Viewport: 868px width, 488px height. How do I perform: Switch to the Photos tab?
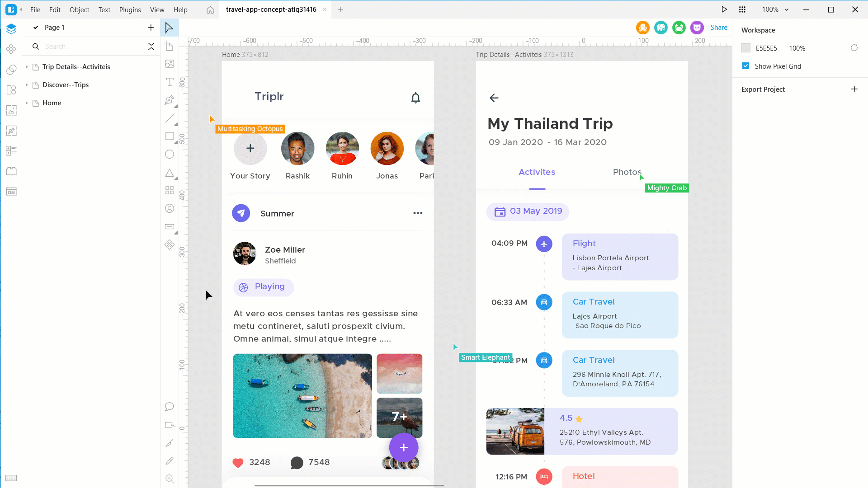pyautogui.click(x=627, y=172)
